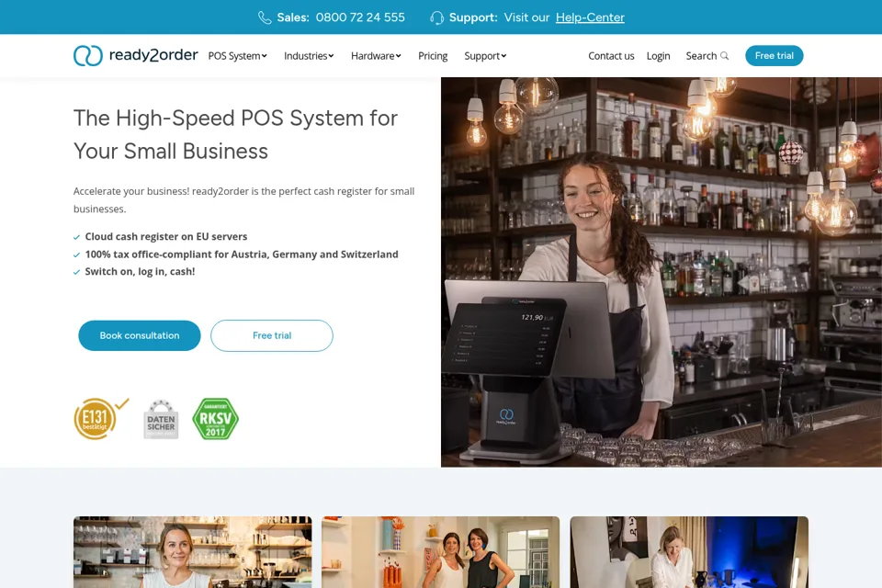Click the E131 bestätigt badge

[x=100, y=418]
